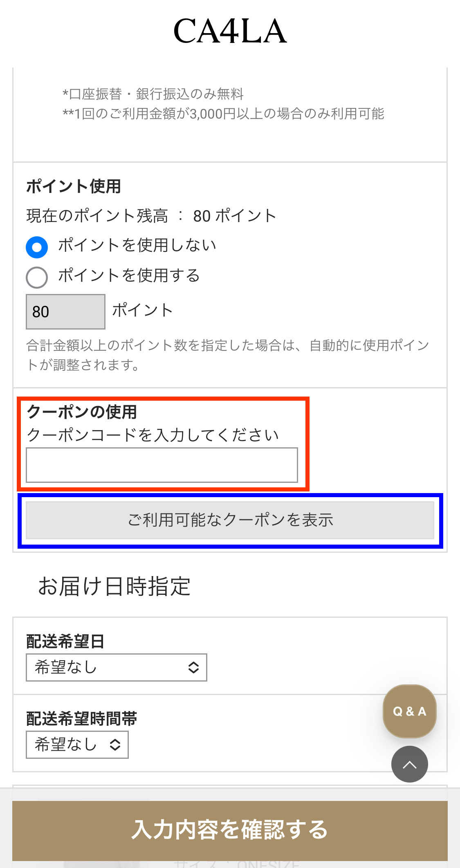Focus the coupon code input field
Screen dimensions: 460x868
tap(162, 465)
